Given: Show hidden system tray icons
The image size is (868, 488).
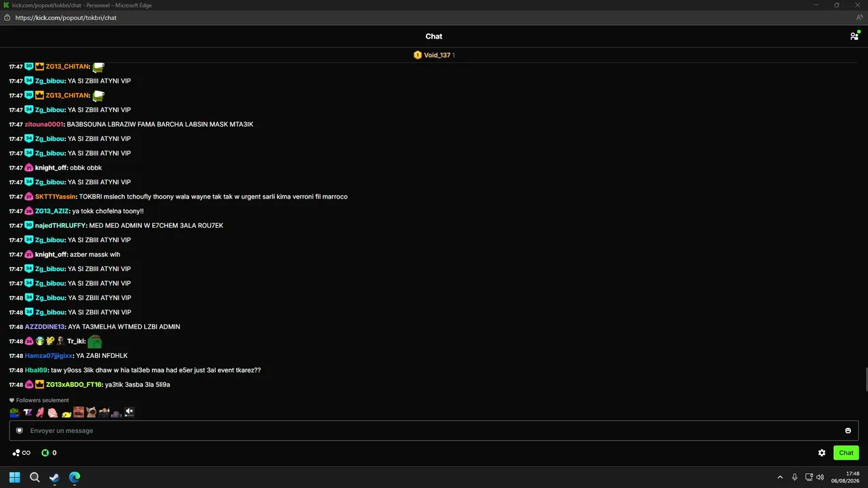Looking at the screenshot, I should (x=780, y=477).
